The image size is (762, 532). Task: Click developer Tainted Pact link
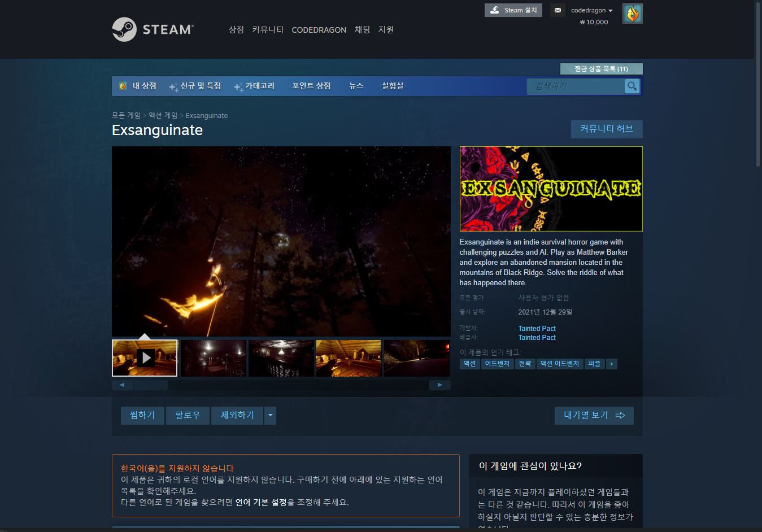click(537, 329)
